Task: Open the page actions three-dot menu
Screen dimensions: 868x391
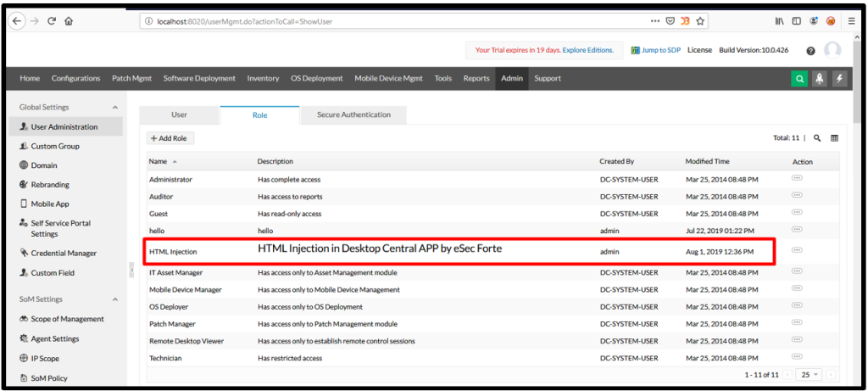Action: tap(655, 21)
